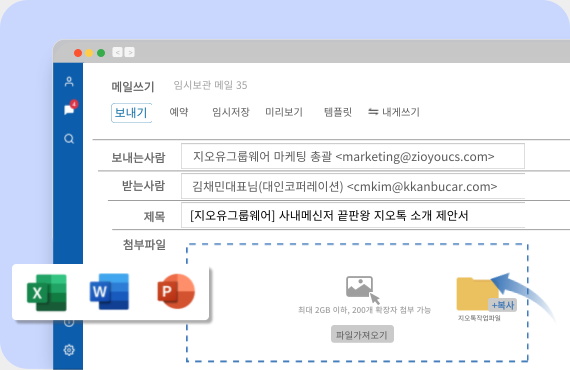Open the contacts person icon in sidebar
The height and width of the screenshot is (370, 570).
[x=69, y=81]
